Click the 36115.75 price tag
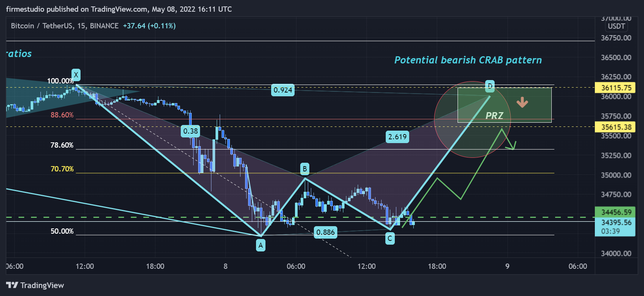Viewport: 644px width, 296px height. coord(615,88)
